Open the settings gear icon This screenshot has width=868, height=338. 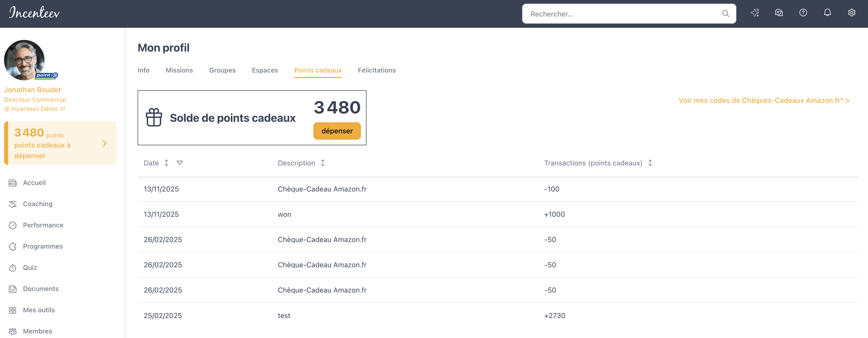click(852, 13)
